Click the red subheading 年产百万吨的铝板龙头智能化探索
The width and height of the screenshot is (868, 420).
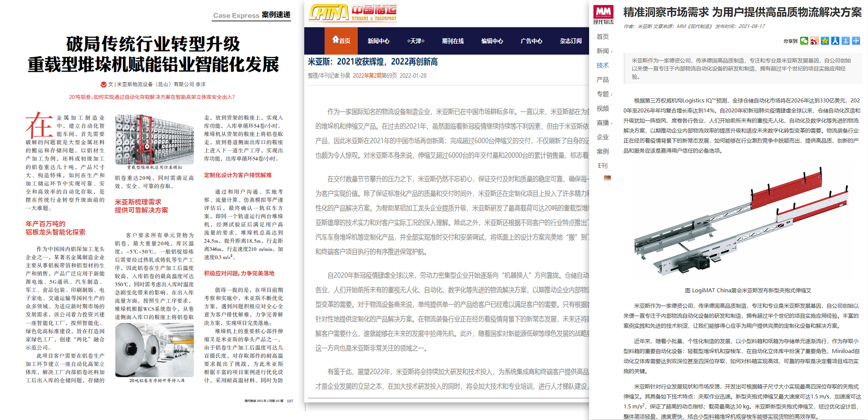point(56,228)
